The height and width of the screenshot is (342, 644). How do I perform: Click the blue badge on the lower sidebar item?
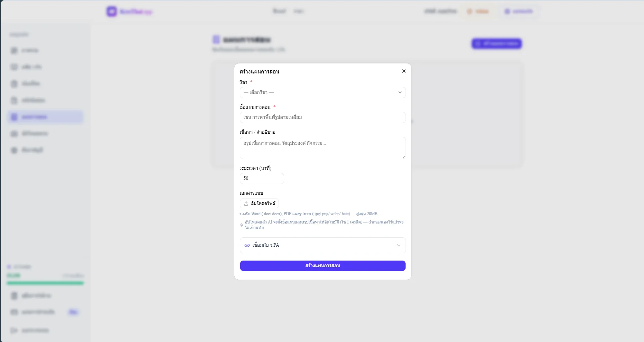point(73,312)
